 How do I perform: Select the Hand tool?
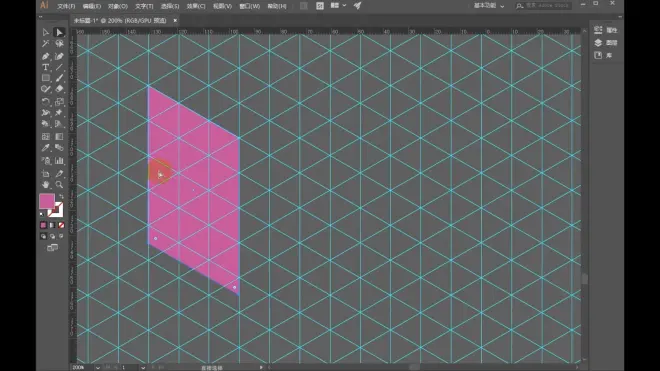pos(45,184)
